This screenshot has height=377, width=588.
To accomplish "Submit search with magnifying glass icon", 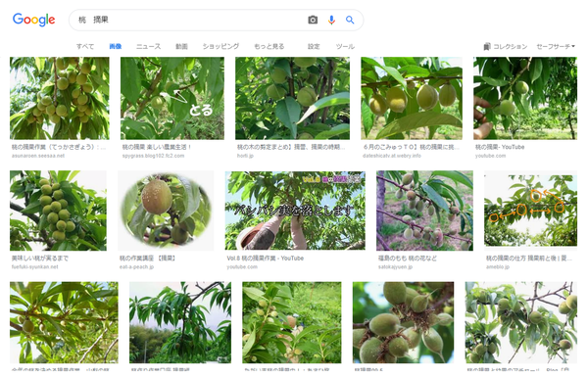I will pos(350,20).
